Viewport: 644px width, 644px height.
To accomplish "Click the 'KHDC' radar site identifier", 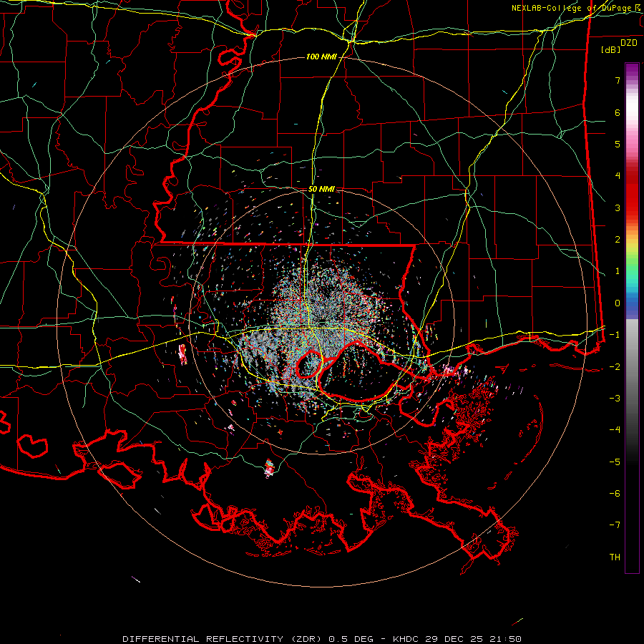I will (x=406, y=639).
